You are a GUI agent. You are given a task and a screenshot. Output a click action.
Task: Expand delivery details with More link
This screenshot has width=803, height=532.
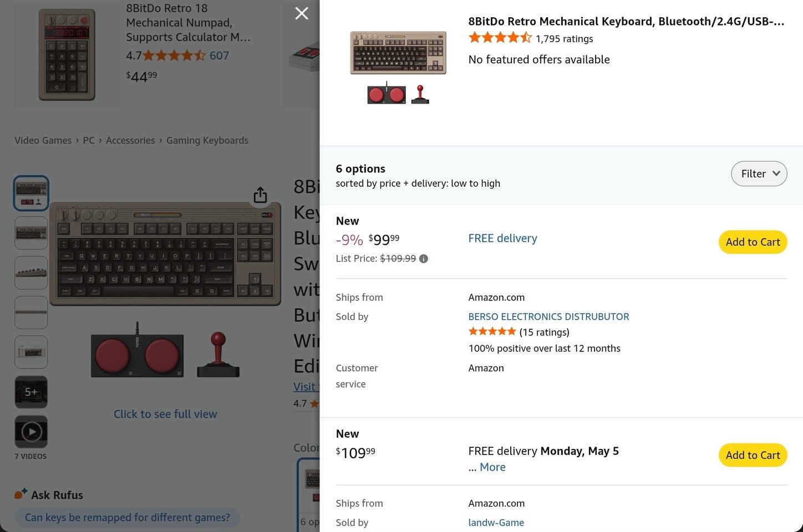click(492, 467)
